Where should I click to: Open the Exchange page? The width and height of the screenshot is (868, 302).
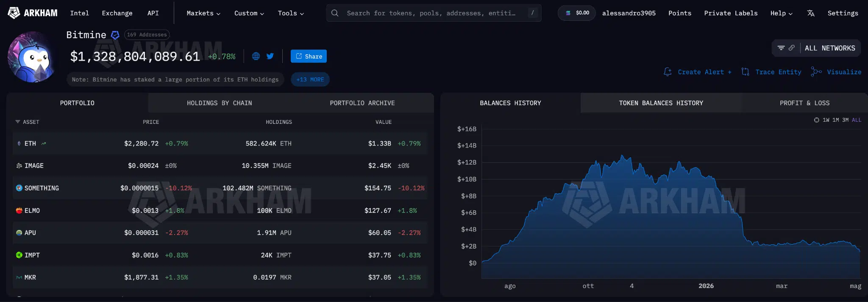pos(117,13)
